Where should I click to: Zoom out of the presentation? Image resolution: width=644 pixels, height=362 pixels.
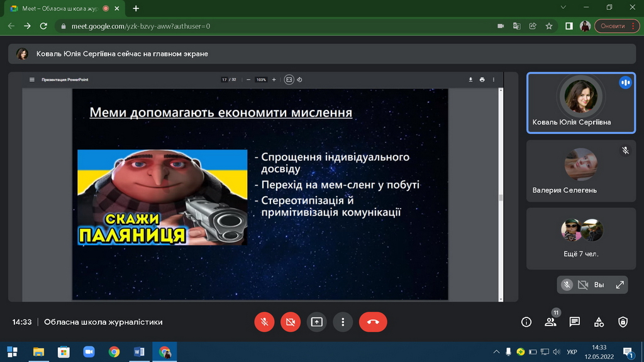click(x=248, y=80)
